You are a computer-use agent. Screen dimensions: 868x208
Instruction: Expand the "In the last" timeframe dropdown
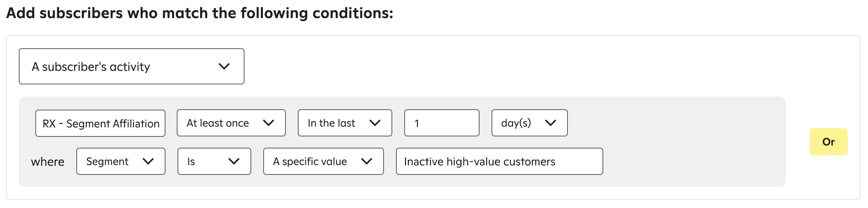344,123
